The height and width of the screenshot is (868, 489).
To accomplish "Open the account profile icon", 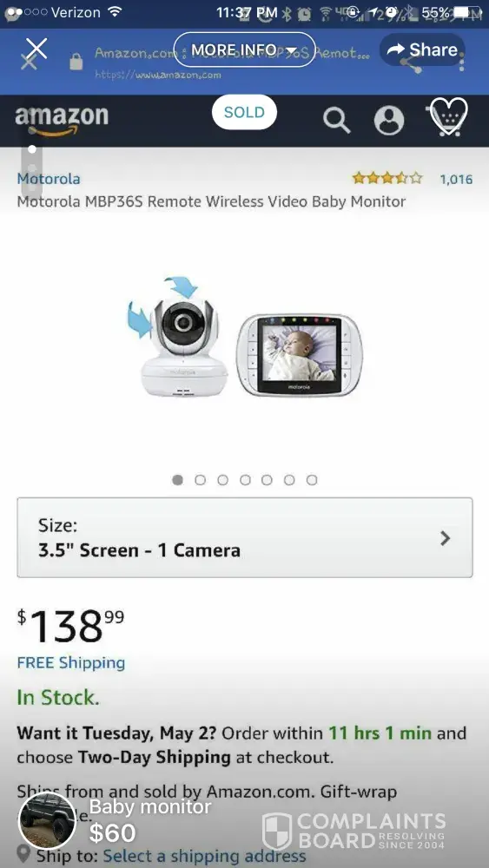I will coord(389,120).
